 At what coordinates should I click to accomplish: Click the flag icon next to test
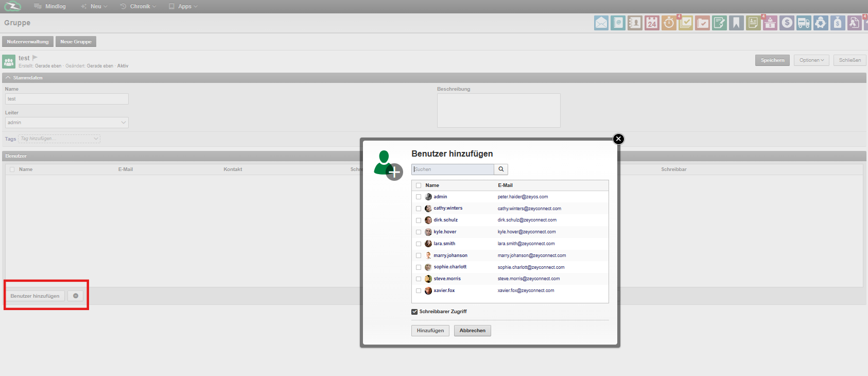[x=35, y=58]
